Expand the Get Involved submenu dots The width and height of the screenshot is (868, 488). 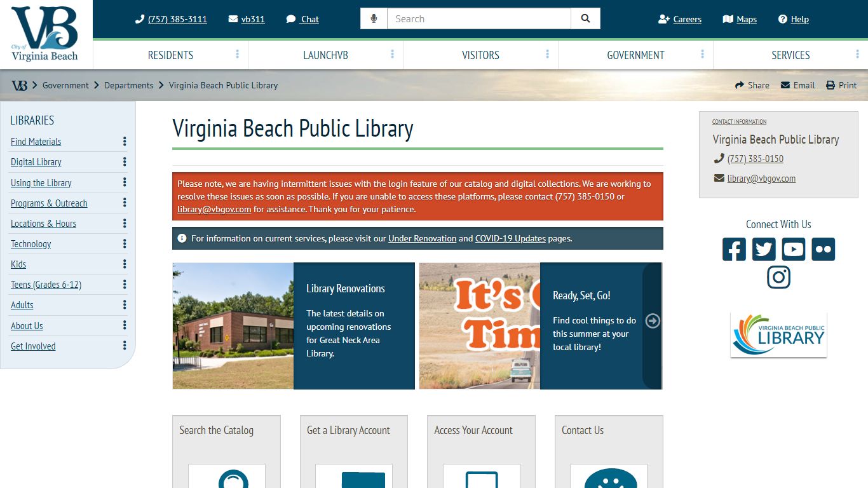tap(125, 346)
